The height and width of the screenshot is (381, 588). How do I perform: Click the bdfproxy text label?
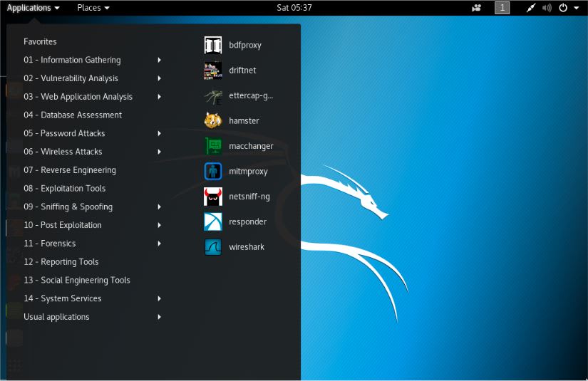click(245, 46)
